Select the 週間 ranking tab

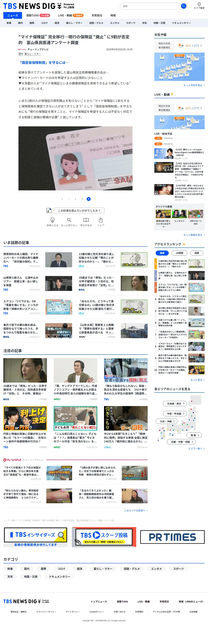point(196,253)
